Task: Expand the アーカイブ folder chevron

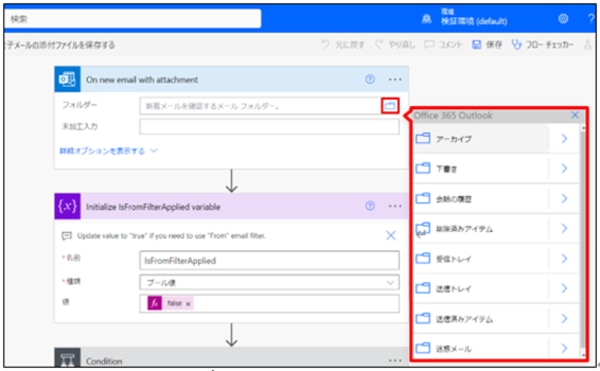Action: tap(564, 138)
